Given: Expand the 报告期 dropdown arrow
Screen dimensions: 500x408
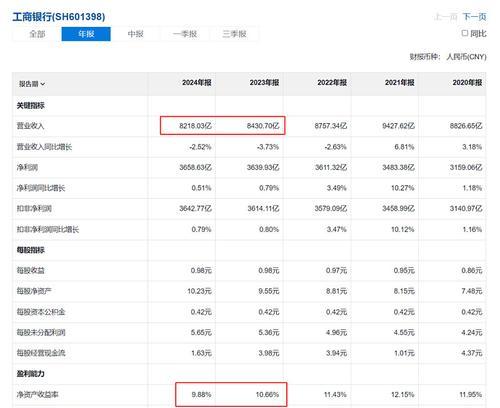Looking at the screenshot, I should click(42, 84).
